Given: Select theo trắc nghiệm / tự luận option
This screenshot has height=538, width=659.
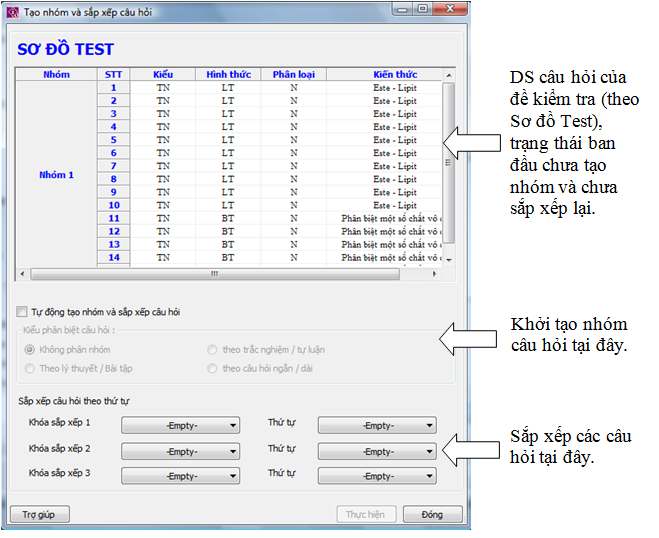Looking at the screenshot, I should pyautogui.click(x=212, y=349).
